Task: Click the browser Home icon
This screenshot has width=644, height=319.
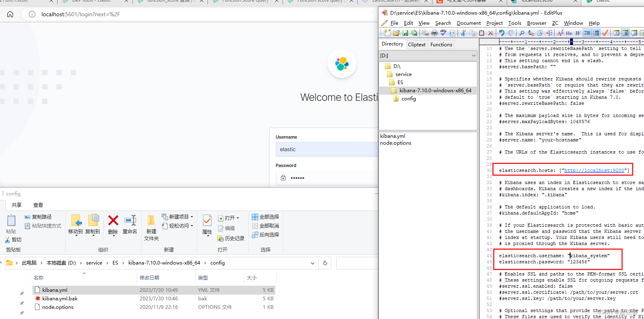Action: pyautogui.click(x=10, y=14)
